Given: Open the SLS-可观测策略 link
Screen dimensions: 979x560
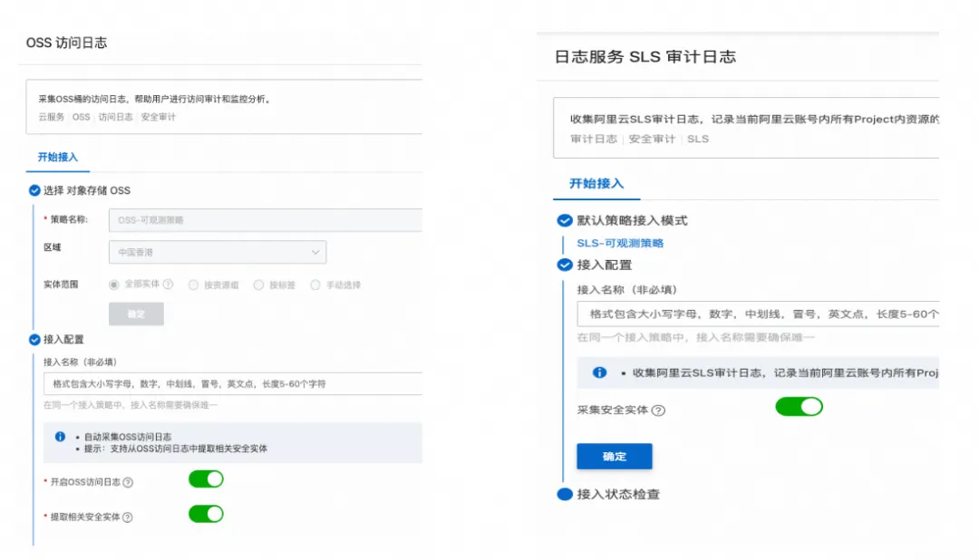Looking at the screenshot, I should tap(620, 244).
